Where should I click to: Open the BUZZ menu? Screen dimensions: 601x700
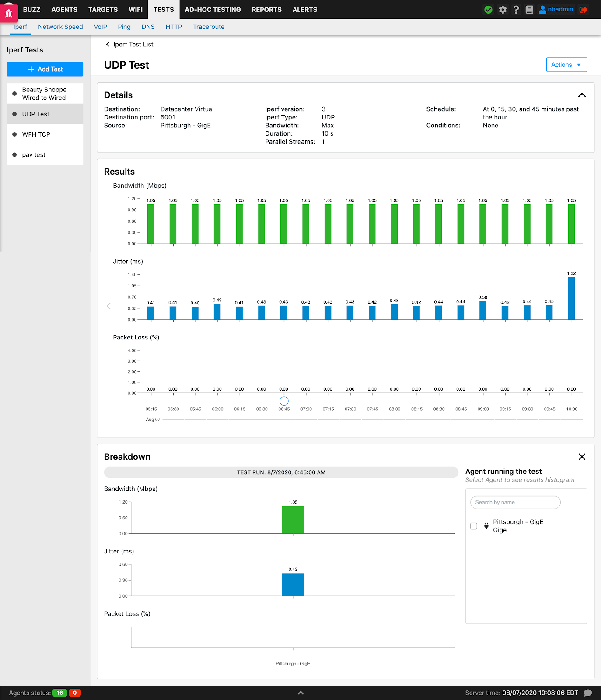pos(31,10)
